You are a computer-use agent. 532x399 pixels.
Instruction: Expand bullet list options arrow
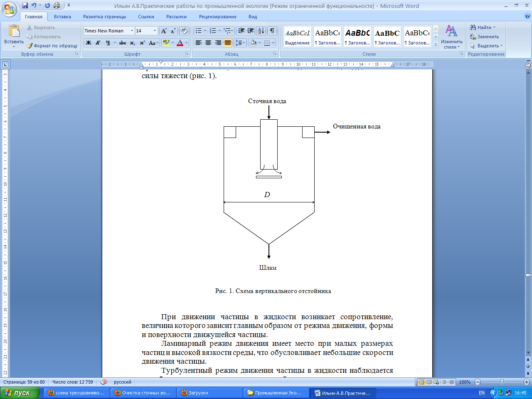[x=205, y=31]
